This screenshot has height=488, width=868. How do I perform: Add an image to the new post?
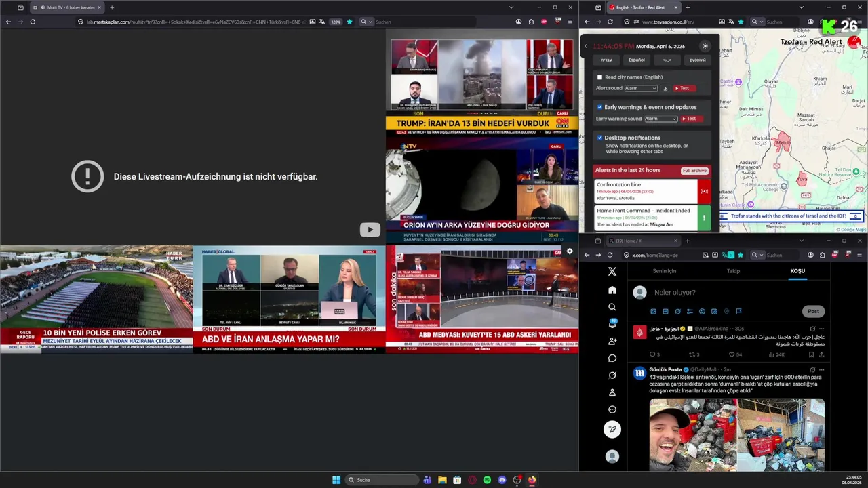(x=653, y=311)
